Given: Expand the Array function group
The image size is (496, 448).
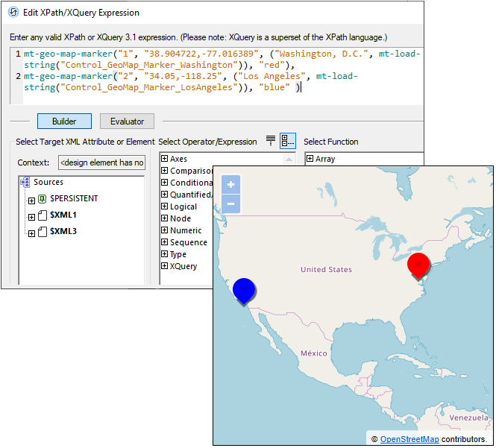Looking at the screenshot, I should (310, 159).
